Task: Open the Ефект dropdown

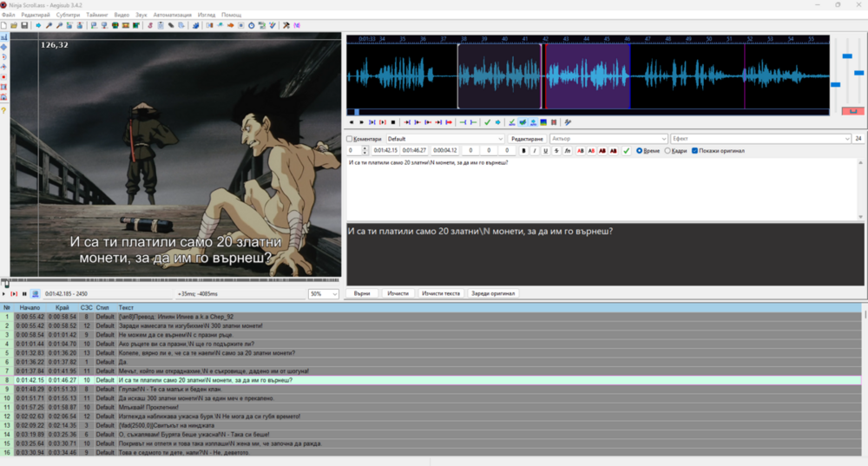Action: [x=760, y=139]
